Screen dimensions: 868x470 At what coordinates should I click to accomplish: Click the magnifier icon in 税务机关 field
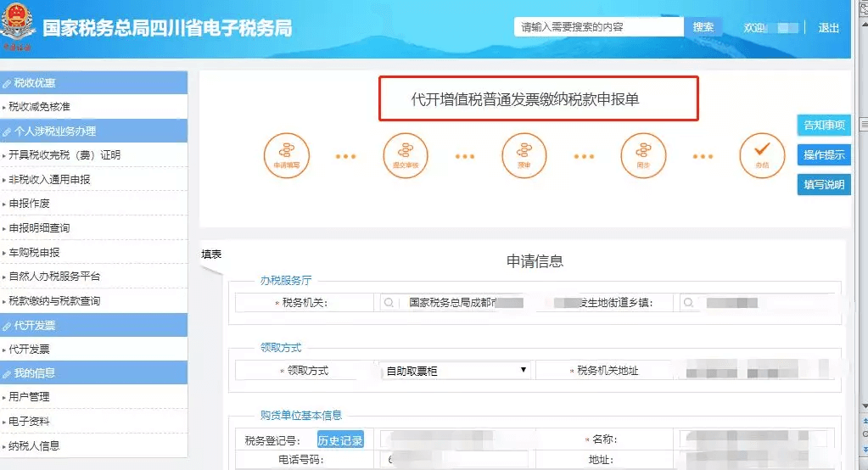389,302
